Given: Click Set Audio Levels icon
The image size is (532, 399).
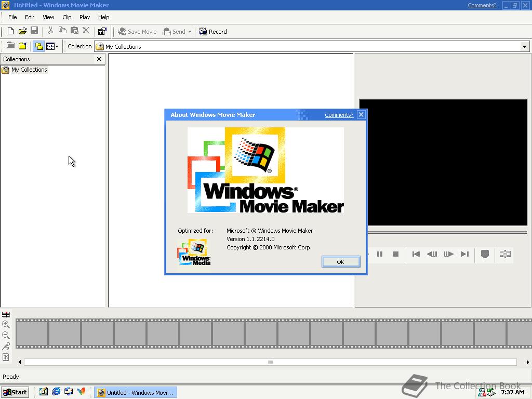Looking at the screenshot, I should tap(6, 357).
